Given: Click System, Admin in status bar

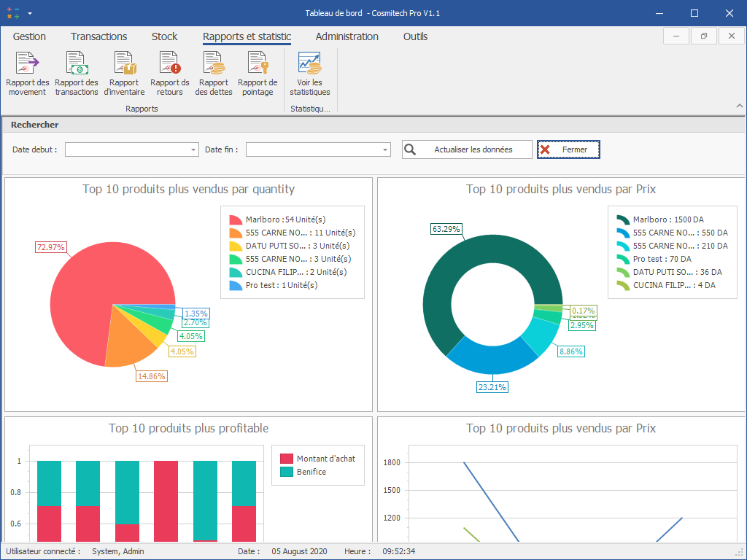Looking at the screenshot, I should [117, 551].
